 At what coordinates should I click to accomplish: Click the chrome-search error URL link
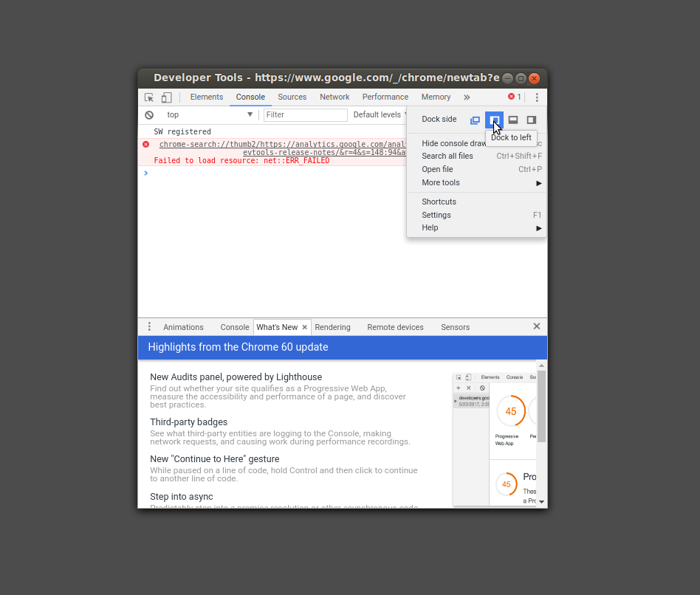click(282, 145)
